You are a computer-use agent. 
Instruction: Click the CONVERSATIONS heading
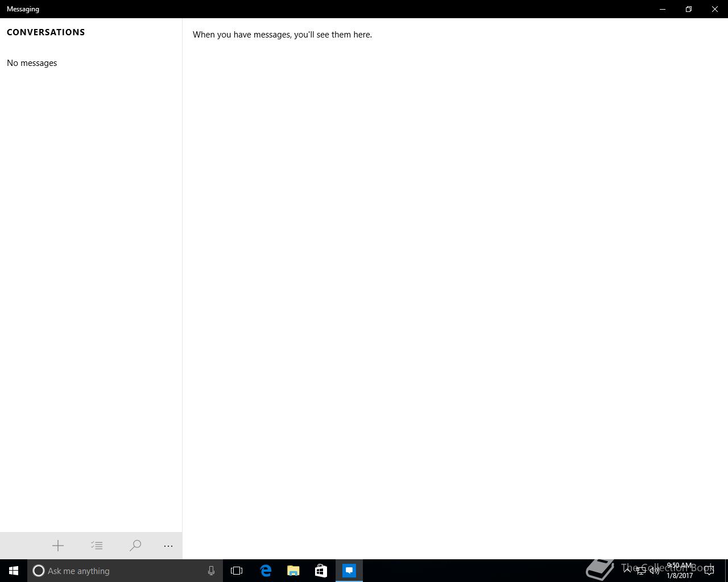(46, 32)
